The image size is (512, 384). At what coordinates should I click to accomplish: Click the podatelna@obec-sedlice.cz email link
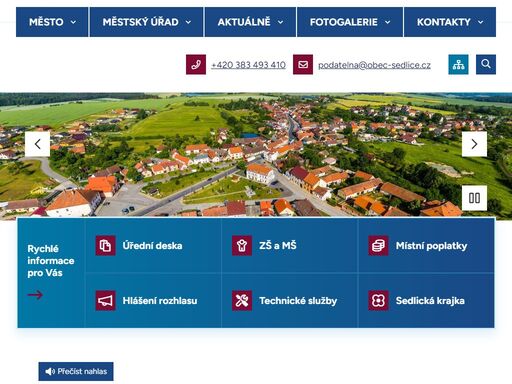(x=374, y=65)
